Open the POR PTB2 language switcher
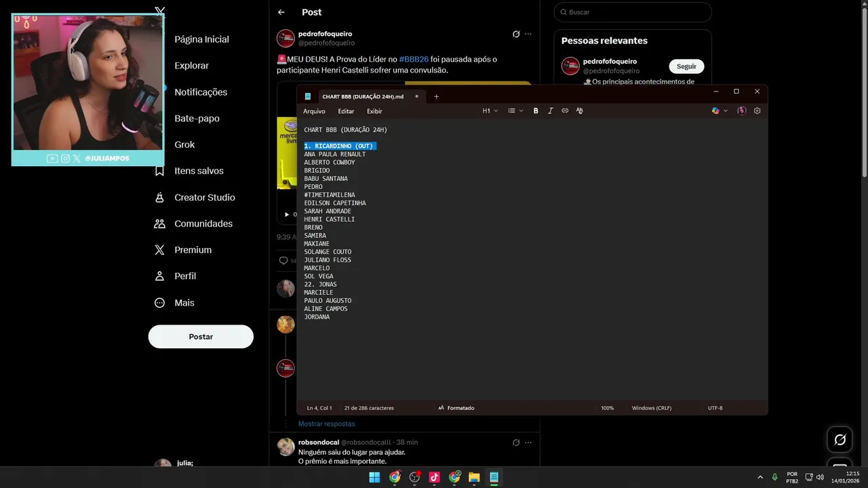This screenshot has height=488, width=868. point(792,477)
